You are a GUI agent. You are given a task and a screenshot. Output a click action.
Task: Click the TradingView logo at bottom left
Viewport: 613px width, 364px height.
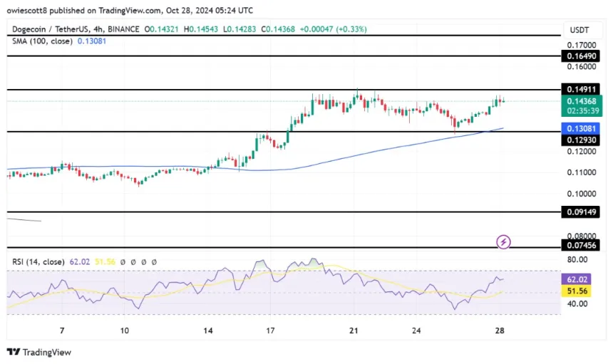39,352
